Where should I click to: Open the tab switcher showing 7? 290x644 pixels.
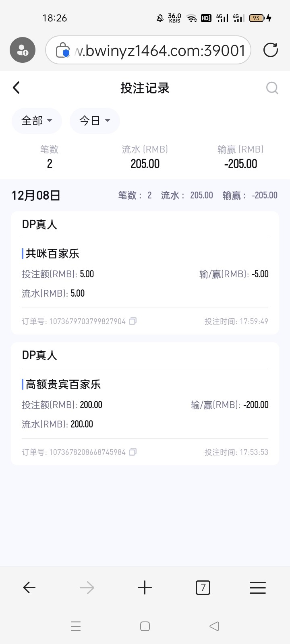coord(203,588)
